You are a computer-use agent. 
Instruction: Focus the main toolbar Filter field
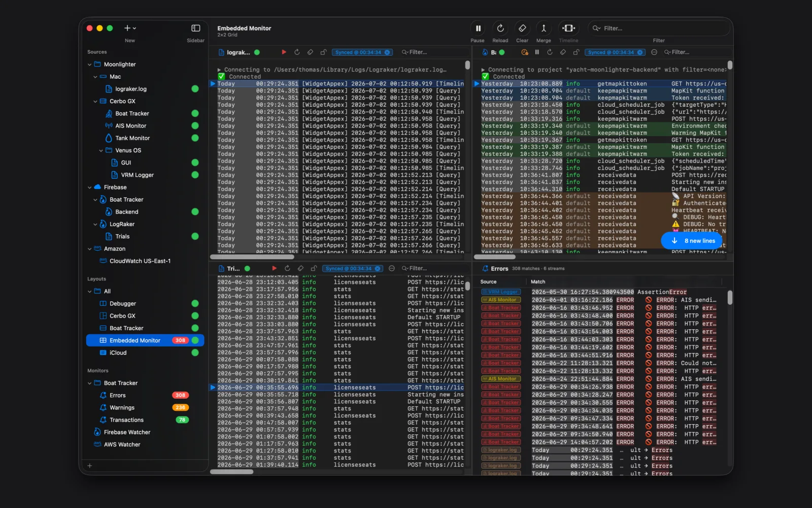point(658,28)
